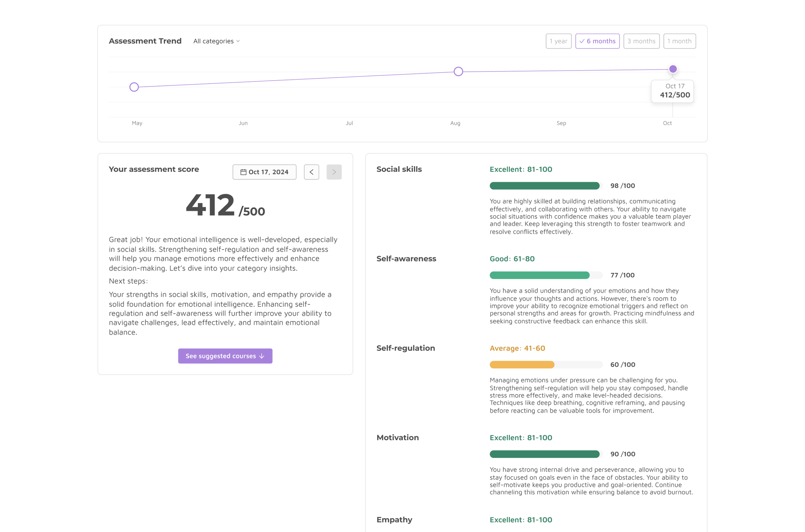Screen dimensions: 805x532
Task: Click the calendar icon in date picker
Action: pos(243,172)
